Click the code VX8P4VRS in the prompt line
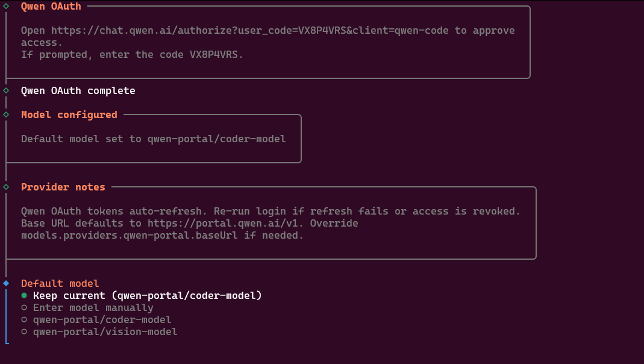 [216, 54]
